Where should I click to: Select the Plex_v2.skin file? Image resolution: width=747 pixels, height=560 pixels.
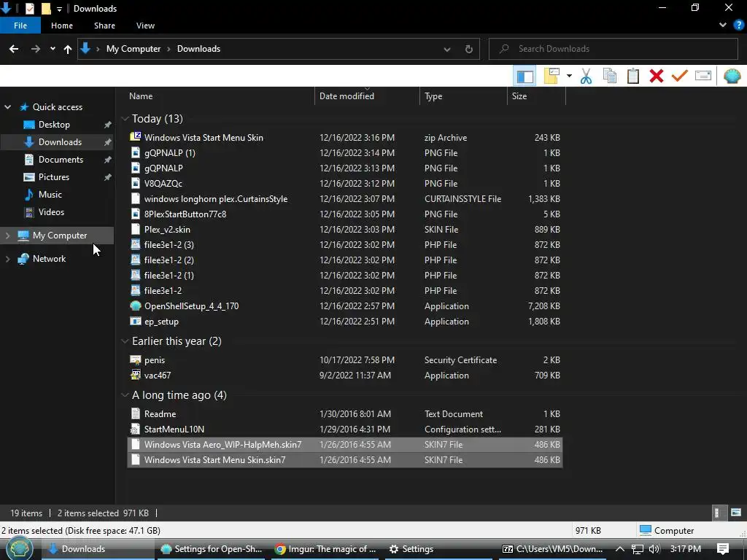pos(345,229)
